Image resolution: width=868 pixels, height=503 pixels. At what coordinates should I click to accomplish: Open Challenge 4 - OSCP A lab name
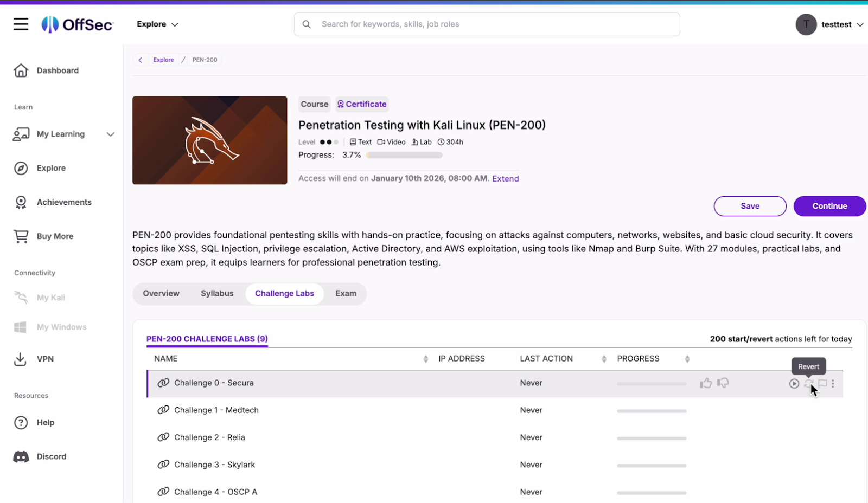coord(215,492)
